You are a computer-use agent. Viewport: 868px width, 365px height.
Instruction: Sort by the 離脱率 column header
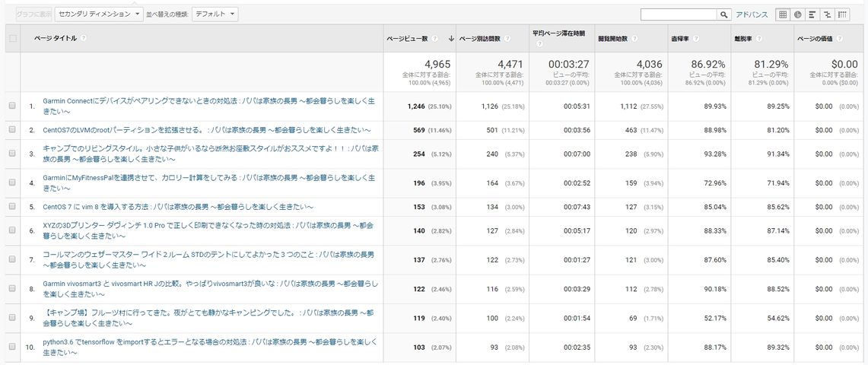[743, 39]
